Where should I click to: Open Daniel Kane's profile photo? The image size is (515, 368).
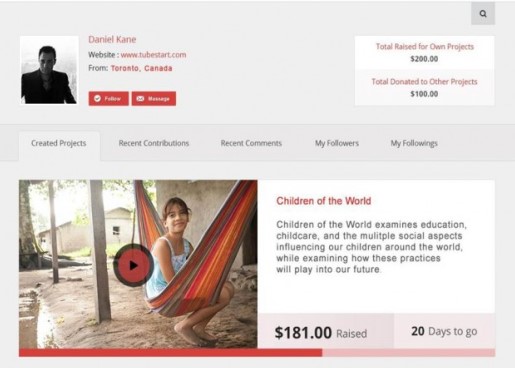(x=49, y=70)
